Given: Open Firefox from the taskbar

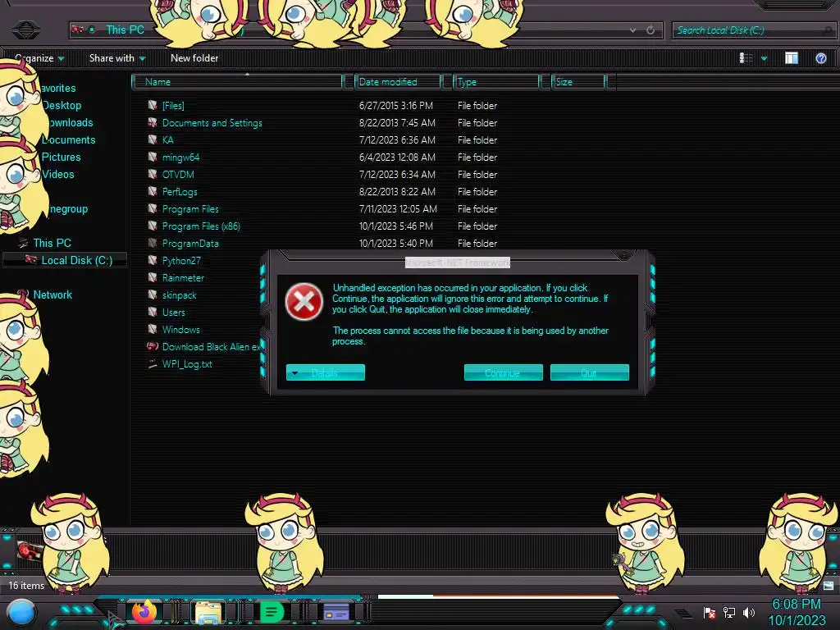Looking at the screenshot, I should click(x=144, y=612).
